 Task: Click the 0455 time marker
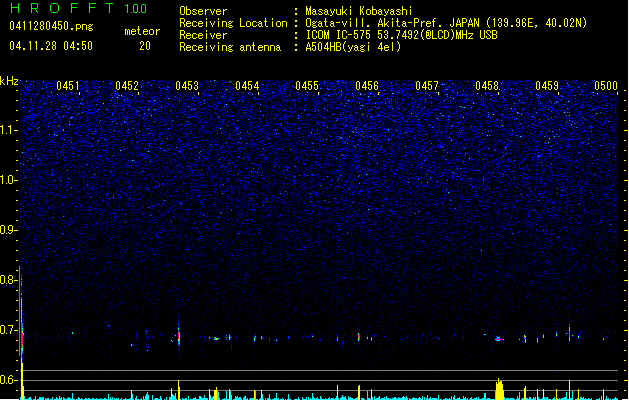(307, 86)
